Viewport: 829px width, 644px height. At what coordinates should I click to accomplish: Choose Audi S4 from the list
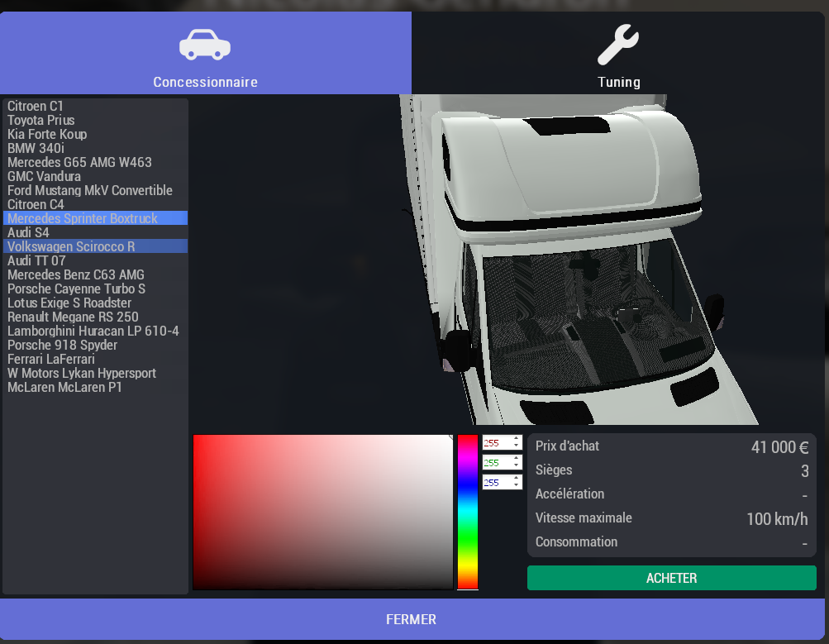point(95,232)
